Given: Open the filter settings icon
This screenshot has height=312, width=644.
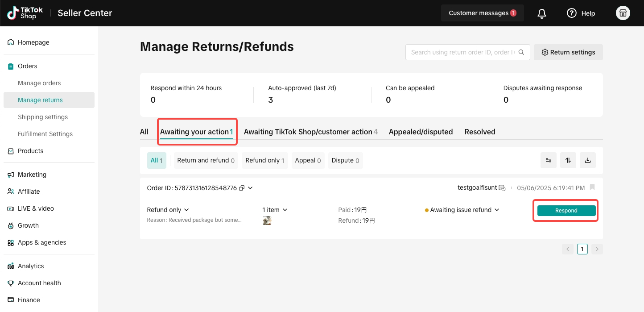Looking at the screenshot, I should 549,160.
